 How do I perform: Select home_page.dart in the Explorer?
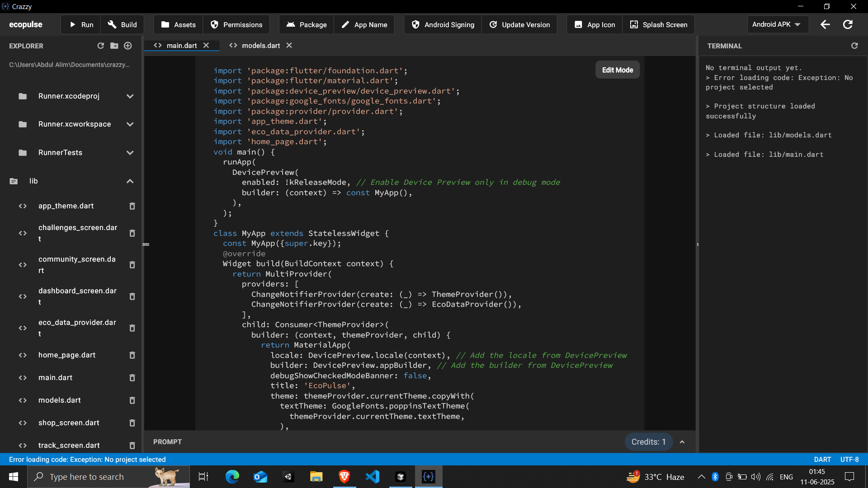(x=67, y=355)
